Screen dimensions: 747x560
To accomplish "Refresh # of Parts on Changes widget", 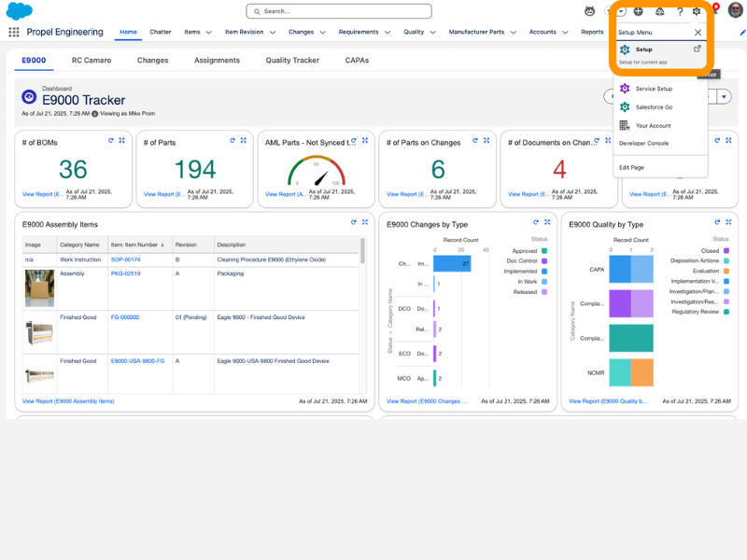I will (475, 141).
